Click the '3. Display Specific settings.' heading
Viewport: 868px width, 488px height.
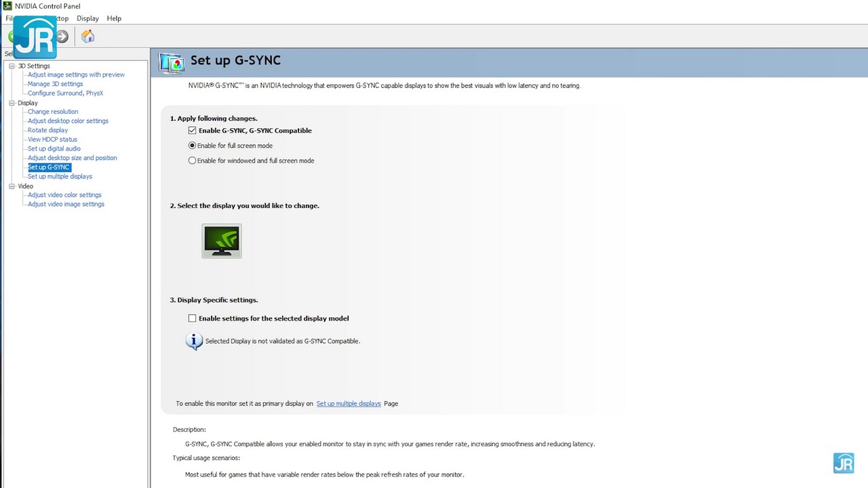[x=214, y=300]
